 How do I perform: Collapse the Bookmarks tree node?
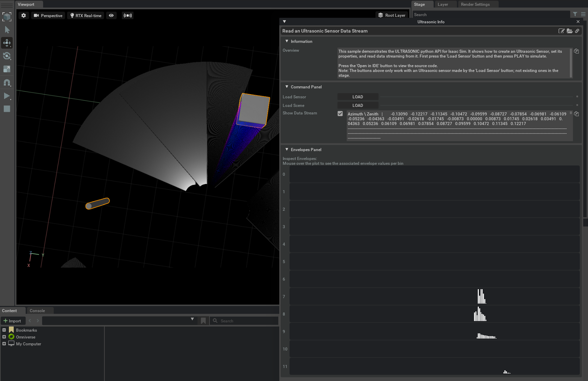(x=4, y=330)
